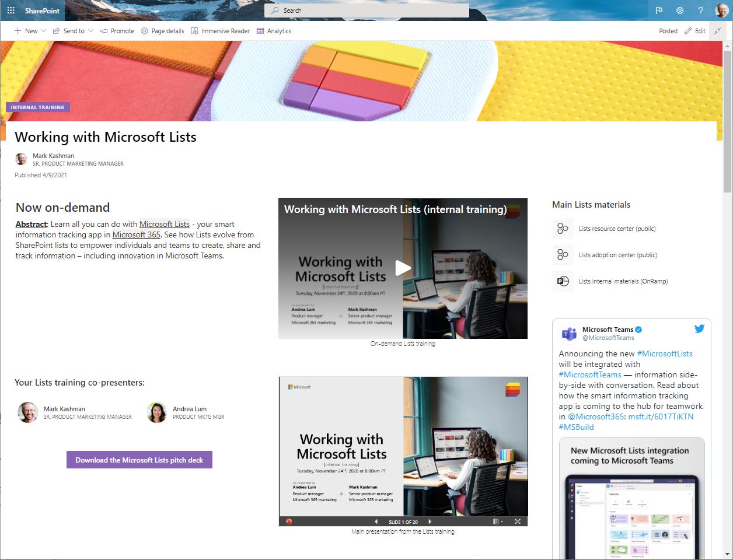Open the Microsoft 365 app launcher
This screenshot has height=560, width=733.
[11, 10]
